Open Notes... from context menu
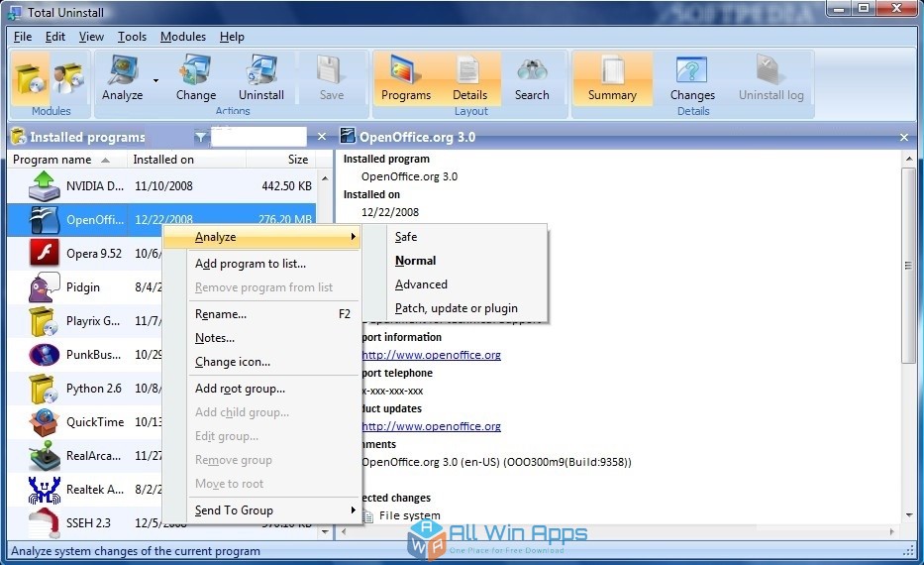Screen dimensions: 924x565 click(261, 338)
